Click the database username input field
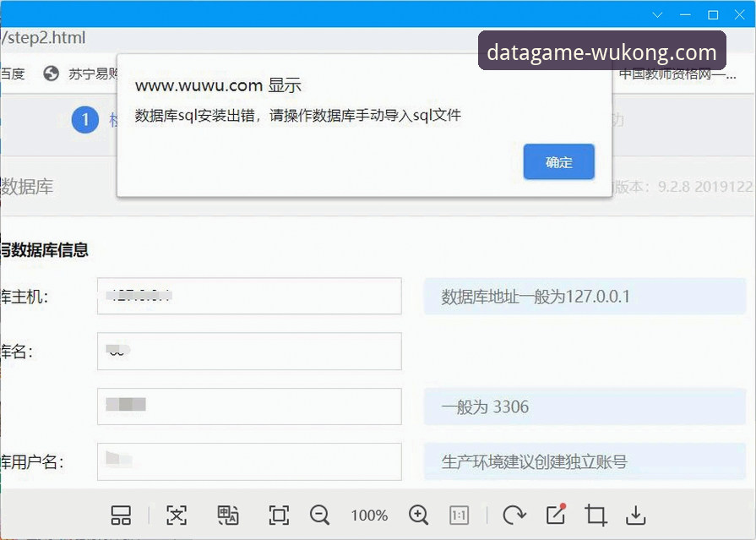 point(249,461)
